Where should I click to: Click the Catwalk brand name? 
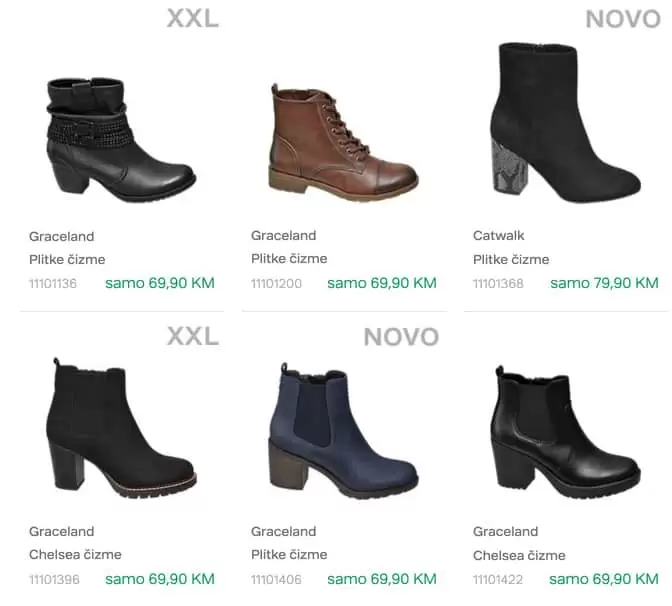[x=498, y=235]
